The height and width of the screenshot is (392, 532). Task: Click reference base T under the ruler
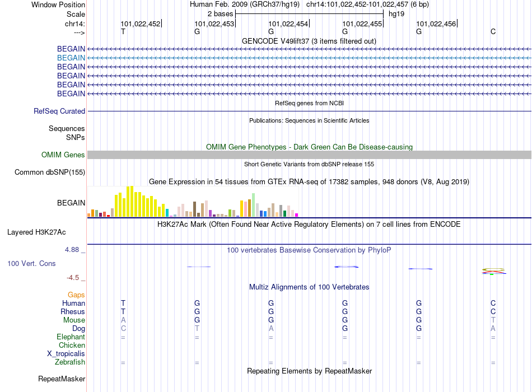point(123,32)
